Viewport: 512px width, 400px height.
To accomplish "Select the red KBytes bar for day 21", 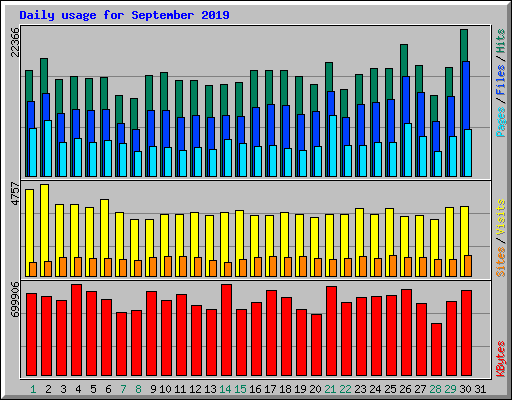I will point(331,331).
